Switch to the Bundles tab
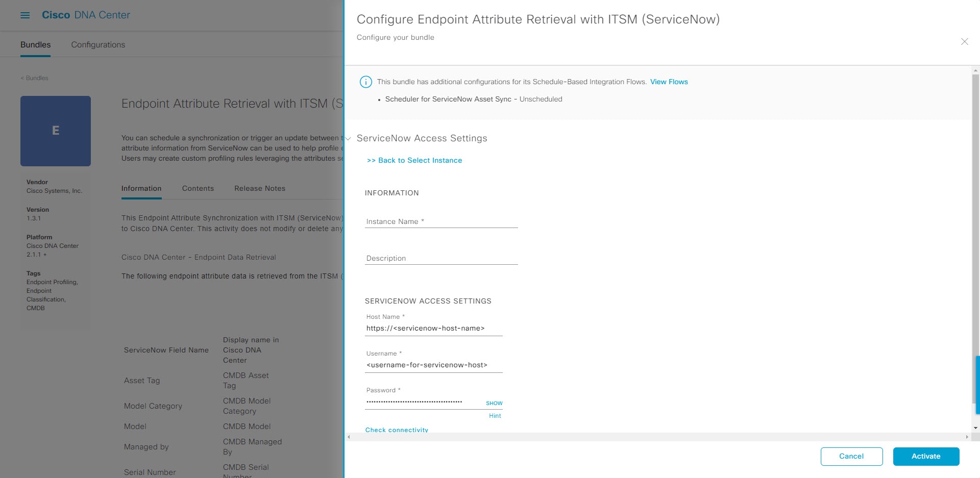 tap(35, 45)
